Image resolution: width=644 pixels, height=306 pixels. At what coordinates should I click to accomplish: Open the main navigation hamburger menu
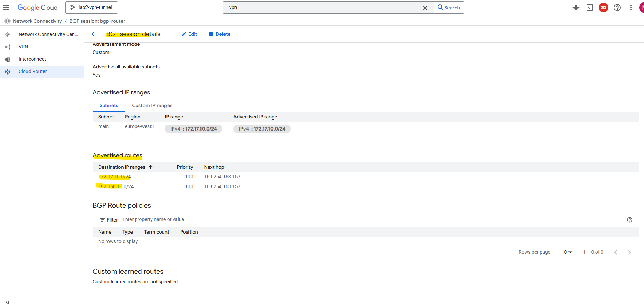[6, 8]
